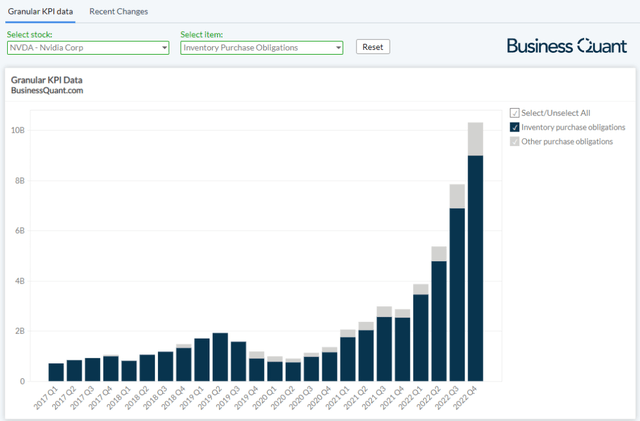The width and height of the screenshot is (640, 421).
Task: Toggle Other purchase obligations checkbox
Action: point(515,141)
